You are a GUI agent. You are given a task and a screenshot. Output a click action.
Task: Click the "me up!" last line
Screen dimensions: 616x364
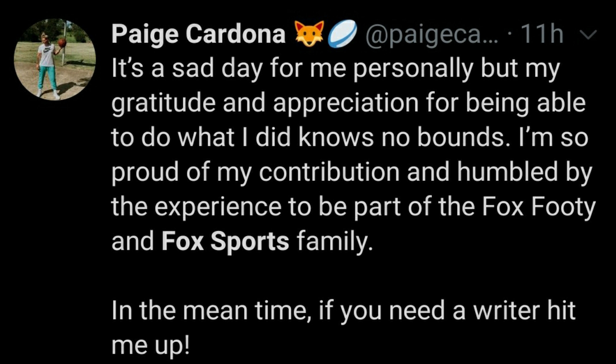[151, 346]
